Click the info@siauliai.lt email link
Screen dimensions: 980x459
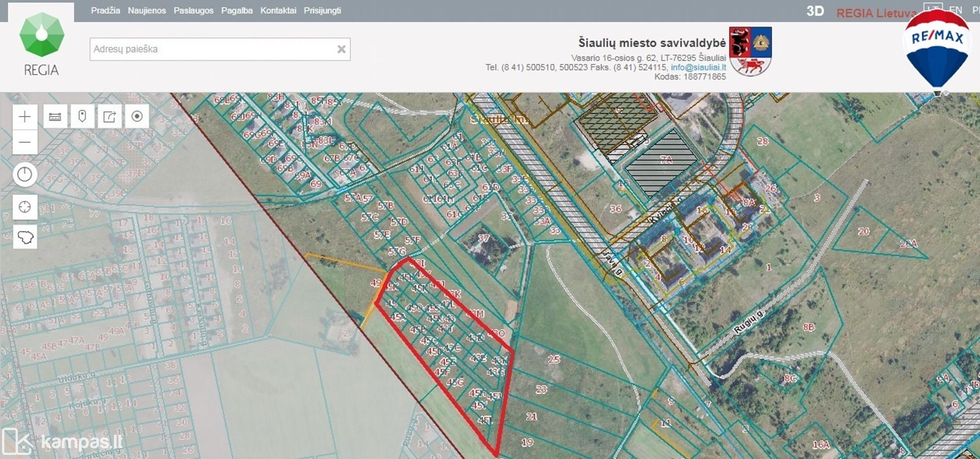(698, 67)
